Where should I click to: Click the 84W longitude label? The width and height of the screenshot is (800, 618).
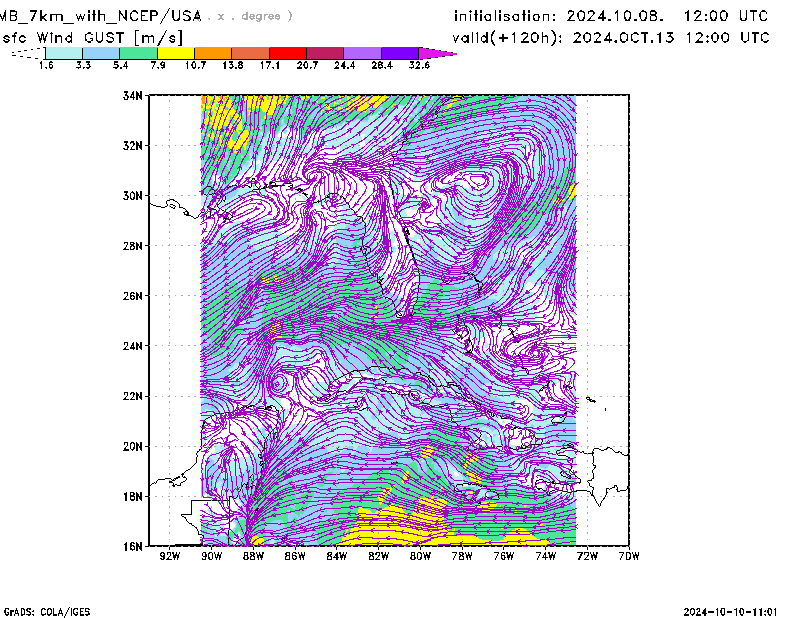point(337,556)
